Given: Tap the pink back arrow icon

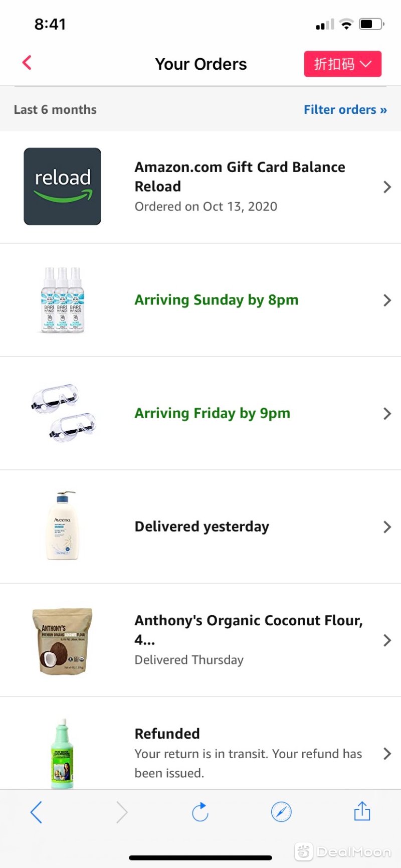Looking at the screenshot, I should pyautogui.click(x=27, y=63).
